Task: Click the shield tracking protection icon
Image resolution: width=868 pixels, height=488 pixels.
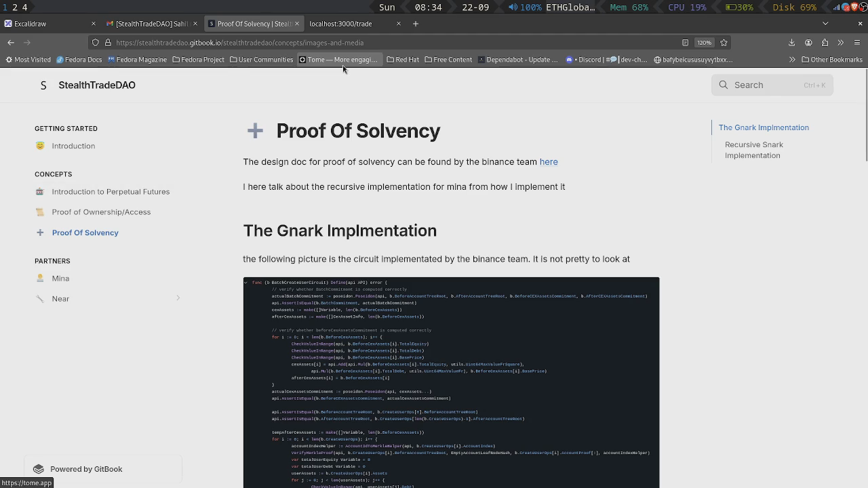Action: point(96,43)
